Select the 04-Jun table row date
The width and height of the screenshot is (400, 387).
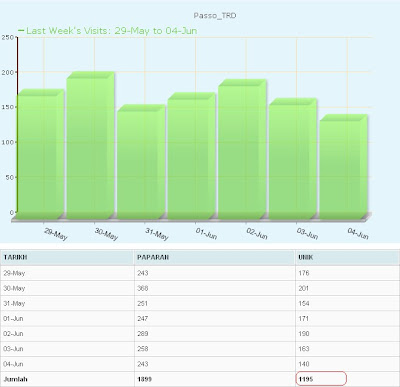tap(13, 364)
